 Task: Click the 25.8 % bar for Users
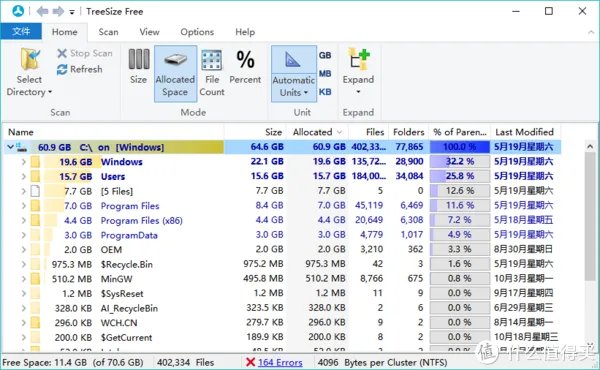coord(460,176)
